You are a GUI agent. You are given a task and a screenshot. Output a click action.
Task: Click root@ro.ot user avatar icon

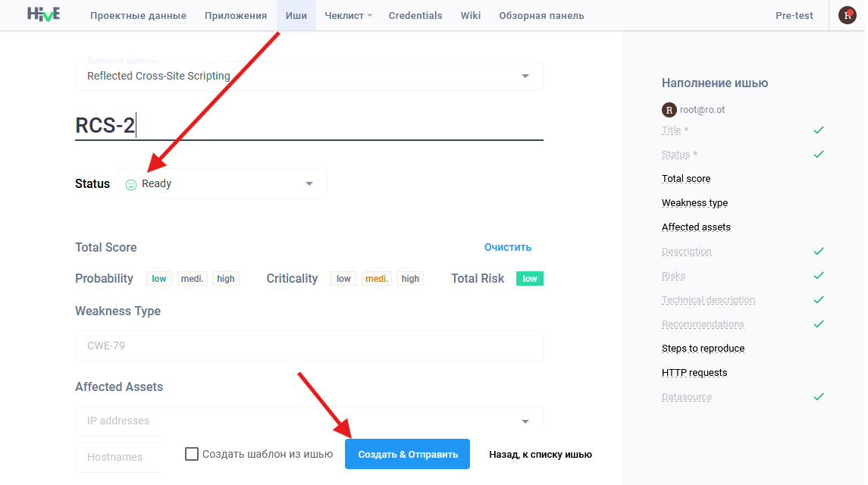tap(669, 110)
